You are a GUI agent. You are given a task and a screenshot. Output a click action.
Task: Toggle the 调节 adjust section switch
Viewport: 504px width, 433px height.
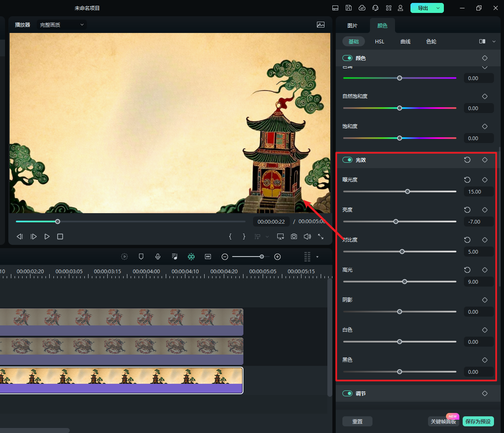coord(347,393)
